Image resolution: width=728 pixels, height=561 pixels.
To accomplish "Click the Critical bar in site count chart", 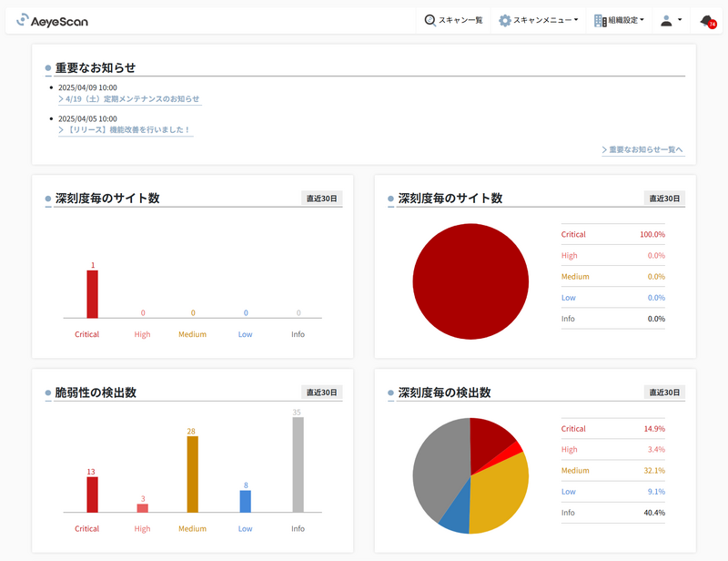I will [x=92, y=293].
